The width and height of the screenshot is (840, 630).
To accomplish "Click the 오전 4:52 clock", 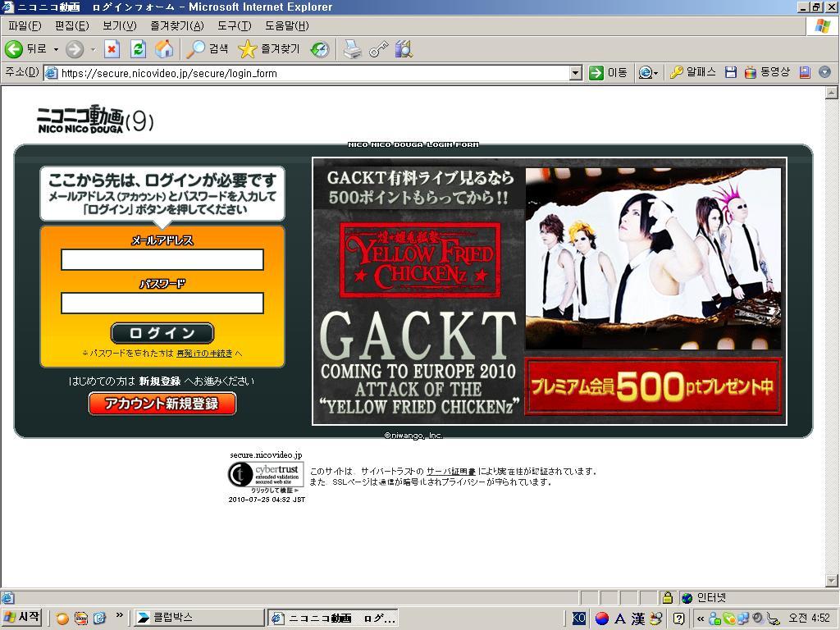I will tap(808, 619).
